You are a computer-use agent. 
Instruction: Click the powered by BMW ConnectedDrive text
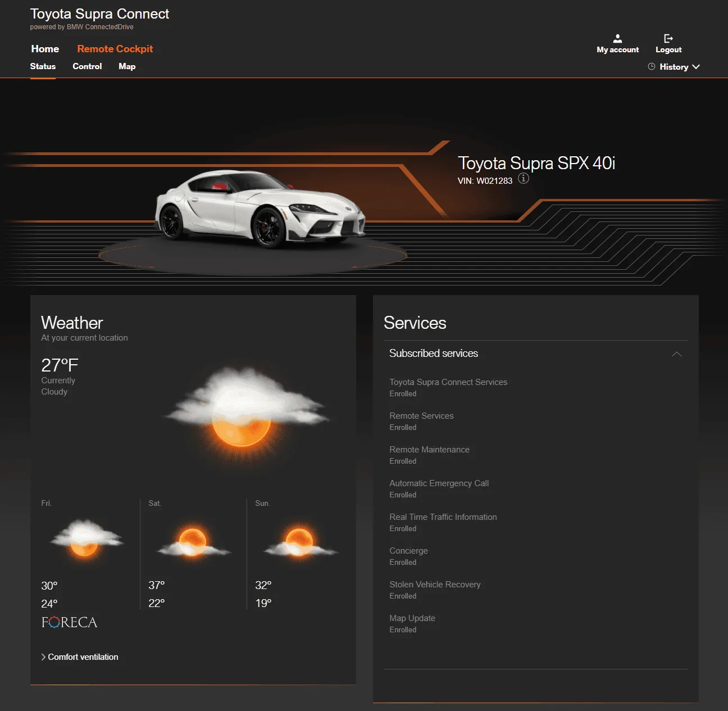(x=81, y=27)
